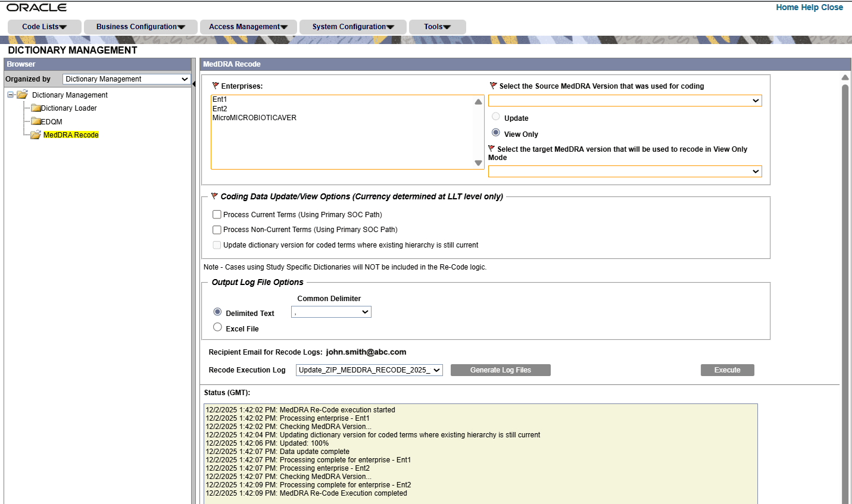The width and height of the screenshot is (852, 504).
Task: Click the page scrollbar up arrow
Action: [845, 78]
